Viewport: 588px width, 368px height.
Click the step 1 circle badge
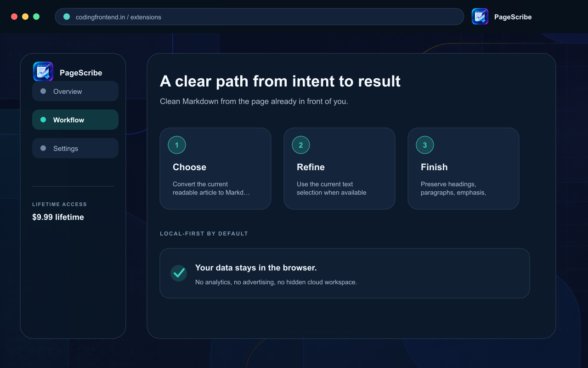click(x=177, y=145)
